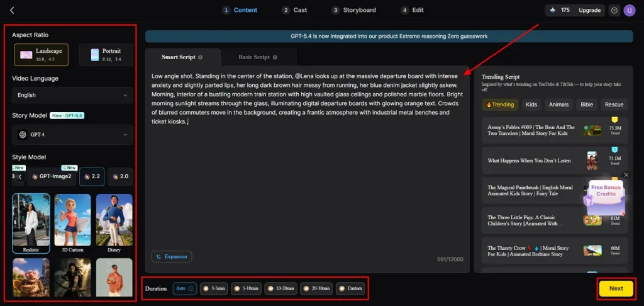Image resolution: width=644 pixels, height=306 pixels.
Task: Open the Video Language dropdown
Action: point(73,95)
